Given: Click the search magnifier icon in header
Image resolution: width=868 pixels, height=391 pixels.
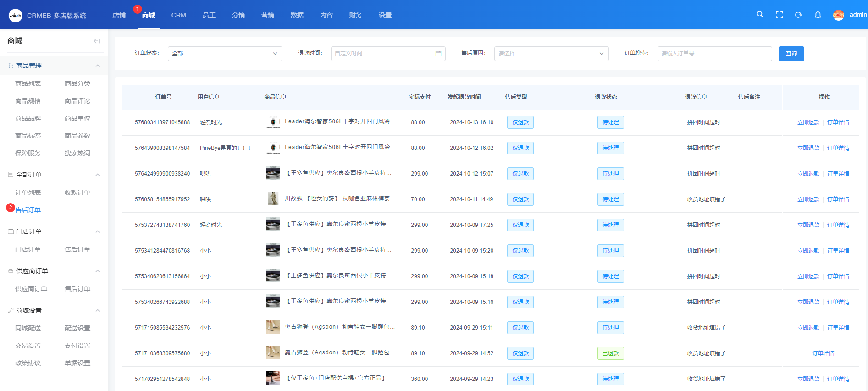Looking at the screenshot, I should 760,15.
